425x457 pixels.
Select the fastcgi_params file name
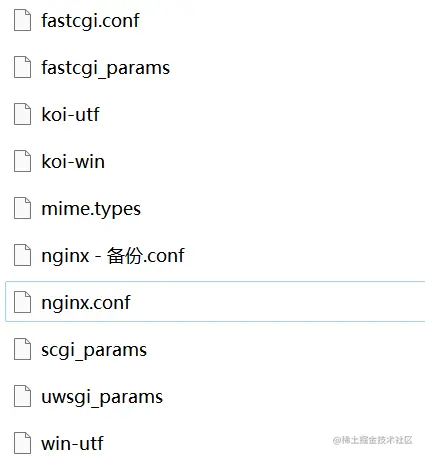[x=106, y=68]
